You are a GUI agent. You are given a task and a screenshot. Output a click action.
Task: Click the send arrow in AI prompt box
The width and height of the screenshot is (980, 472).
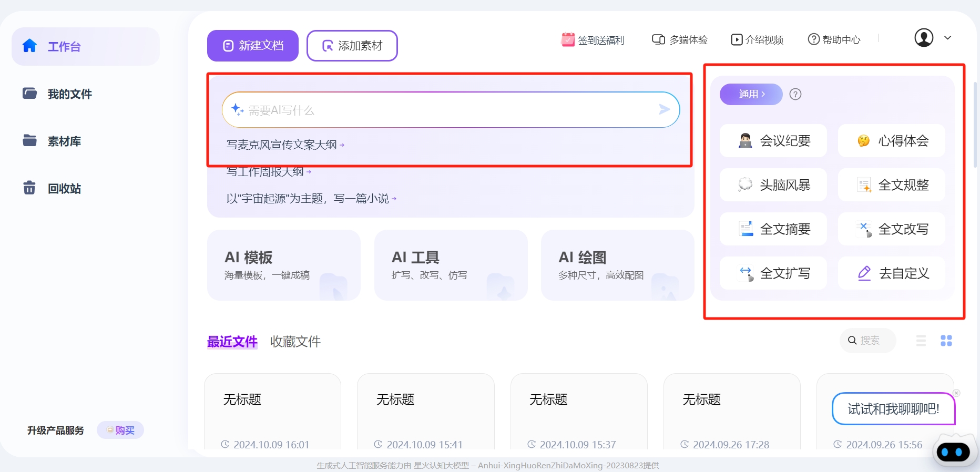[664, 109]
